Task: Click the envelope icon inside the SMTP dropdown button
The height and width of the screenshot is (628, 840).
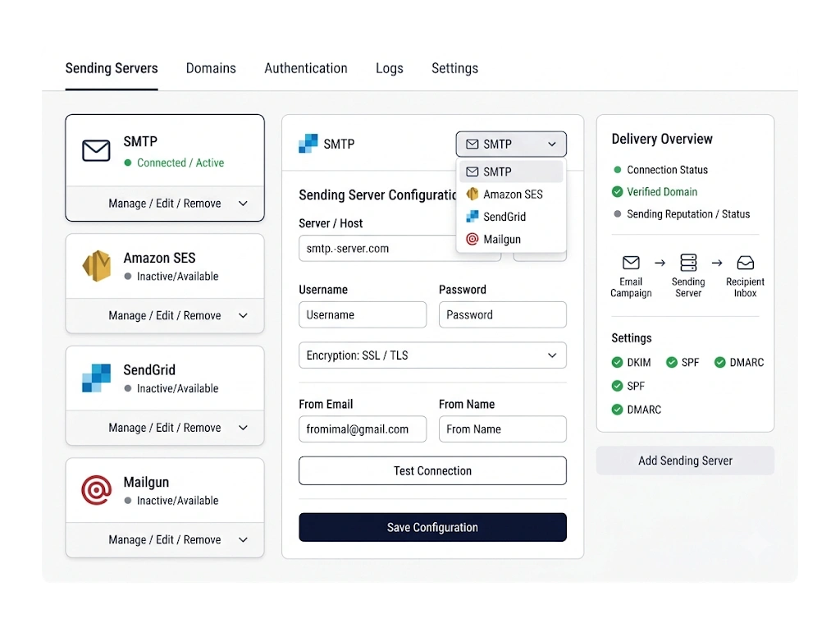Action: (472, 144)
